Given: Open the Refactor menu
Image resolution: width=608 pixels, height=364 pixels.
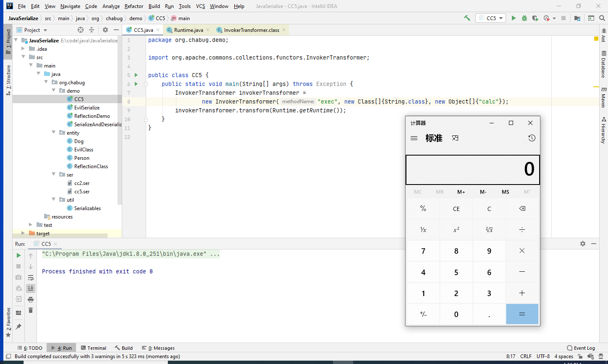Looking at the screenshot, I should tap(134, 6).
